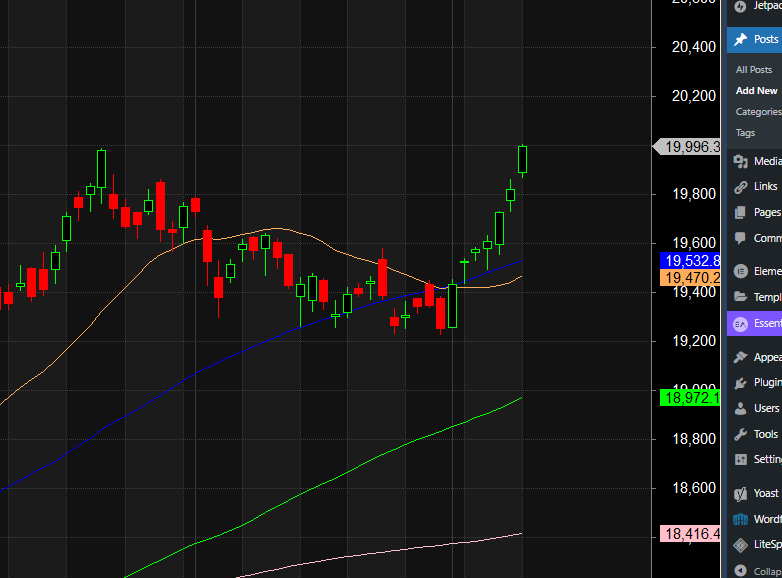Viewport: 782px width, 578px height.
Task: Click the Wordfence shield icon
Action: coord(741,519)
